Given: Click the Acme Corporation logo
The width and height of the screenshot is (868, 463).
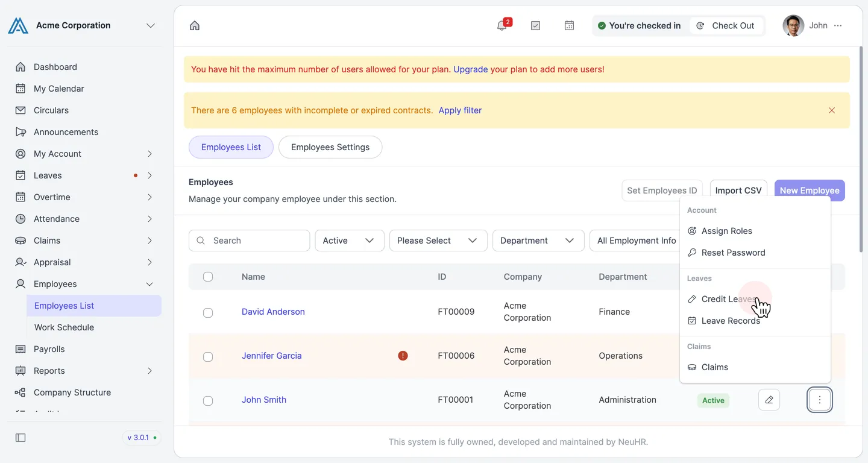Looking at the screenshot, I should coord(18,25).
